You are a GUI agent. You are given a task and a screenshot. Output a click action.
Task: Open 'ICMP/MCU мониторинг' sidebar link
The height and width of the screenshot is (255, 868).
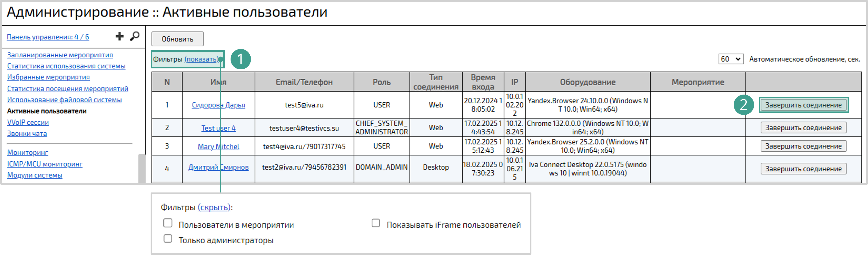[x=45, y=164]
